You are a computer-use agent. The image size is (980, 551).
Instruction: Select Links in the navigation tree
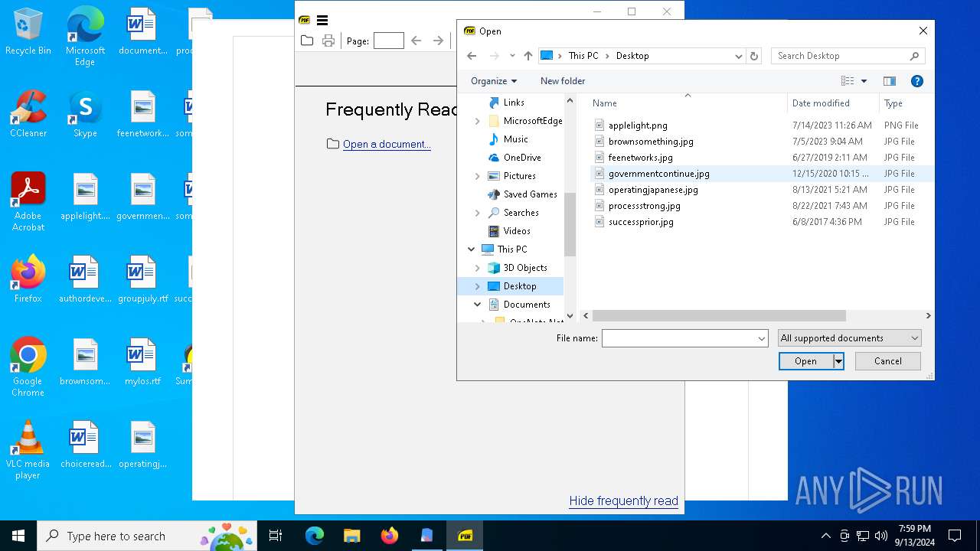[x=514, y=103]
